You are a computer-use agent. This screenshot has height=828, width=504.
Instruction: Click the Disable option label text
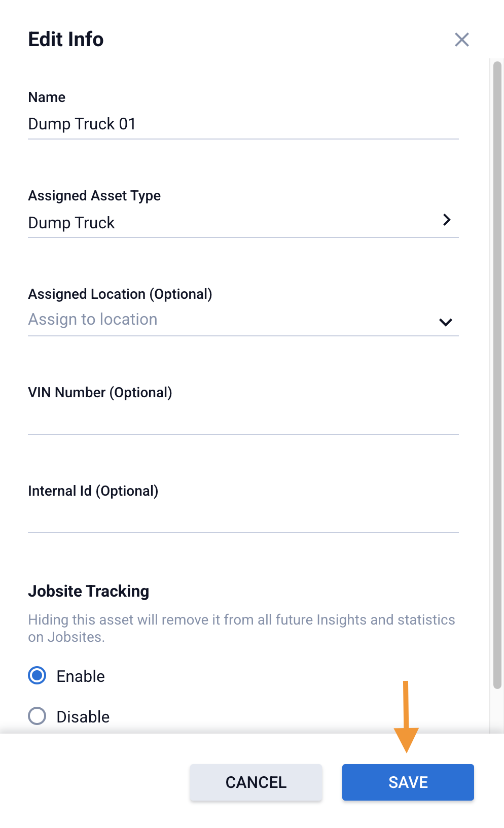click(83, 717)
